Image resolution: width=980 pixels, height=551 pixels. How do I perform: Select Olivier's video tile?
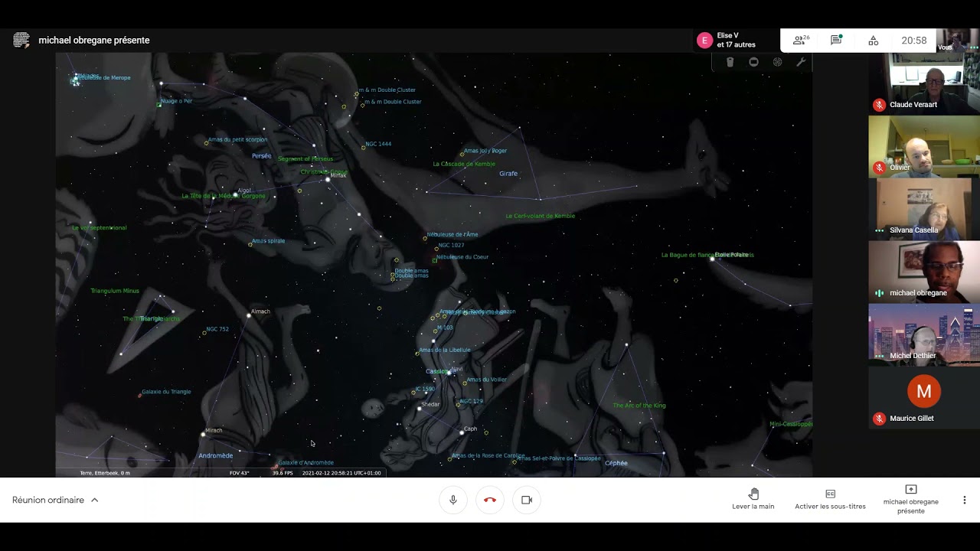coord(924,146)
